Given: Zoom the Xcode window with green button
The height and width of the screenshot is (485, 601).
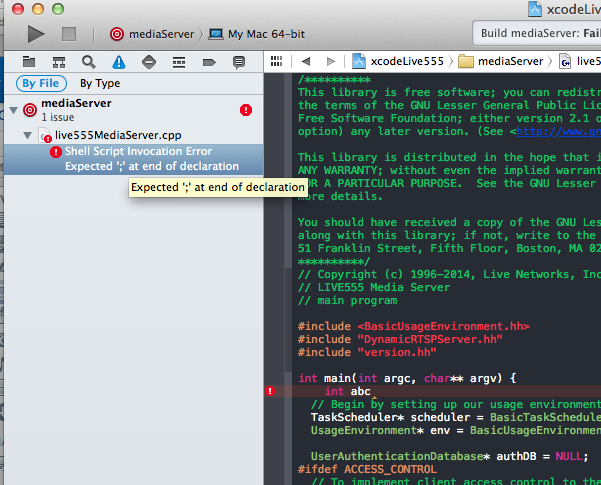Looking at the screenshot, I should (58, 8).
